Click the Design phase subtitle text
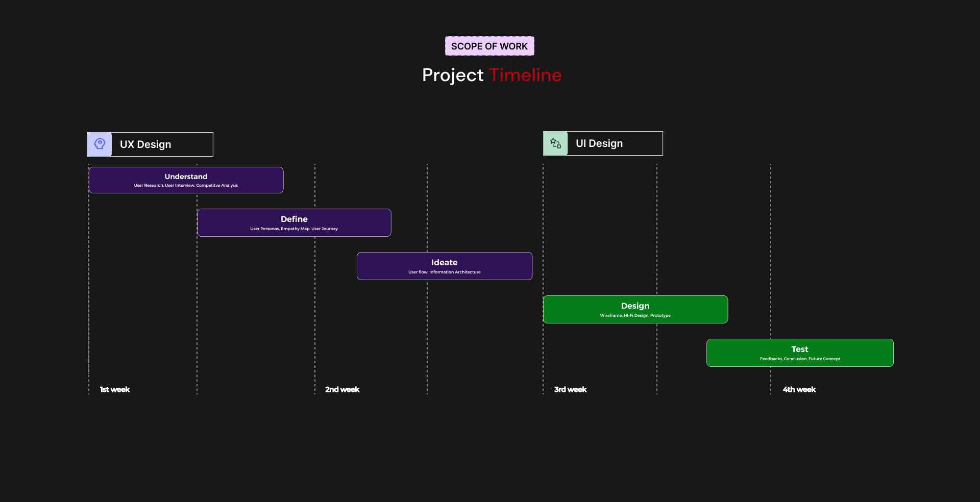Image resolution: width=980 pixels, height=502 pixels. pos(635,315)
